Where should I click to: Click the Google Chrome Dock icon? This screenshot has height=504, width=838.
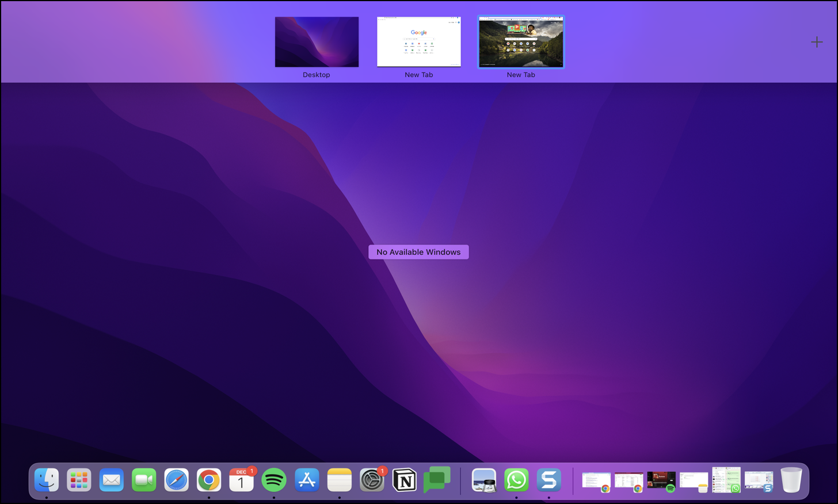click(x=209, y=480)
